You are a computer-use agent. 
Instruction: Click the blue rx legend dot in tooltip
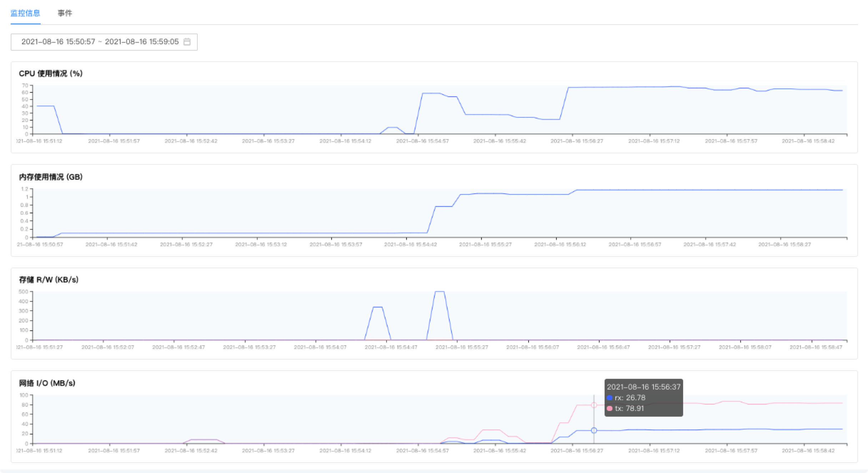pos(610,398)
